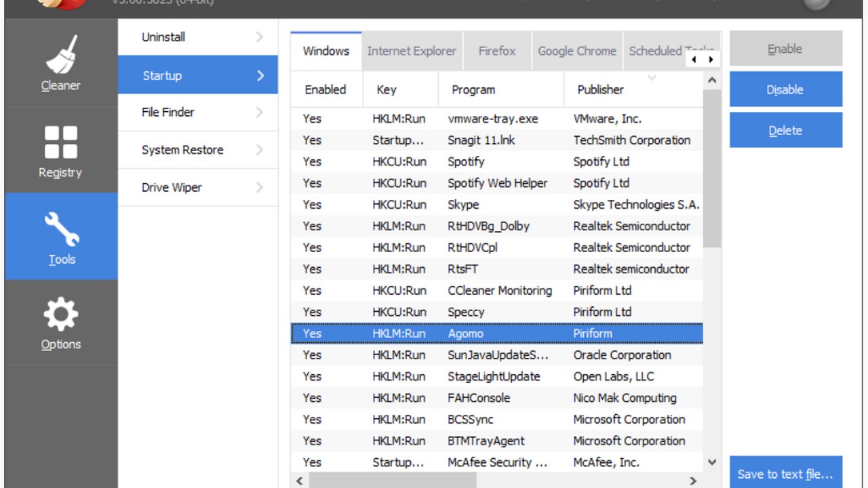Switch to the Internet Explorer tab
Viewport: 868px width, 488px height.
(x=412, y=51)
